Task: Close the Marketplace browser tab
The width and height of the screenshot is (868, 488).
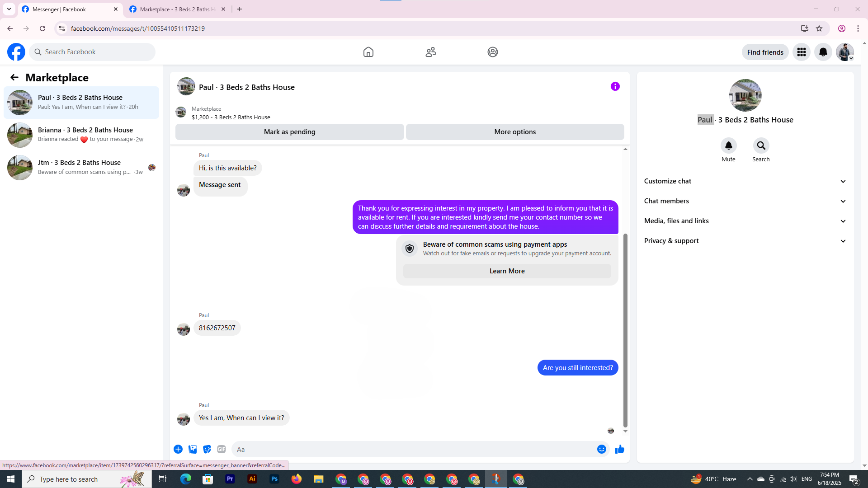Action: click(x=223, y=9)
